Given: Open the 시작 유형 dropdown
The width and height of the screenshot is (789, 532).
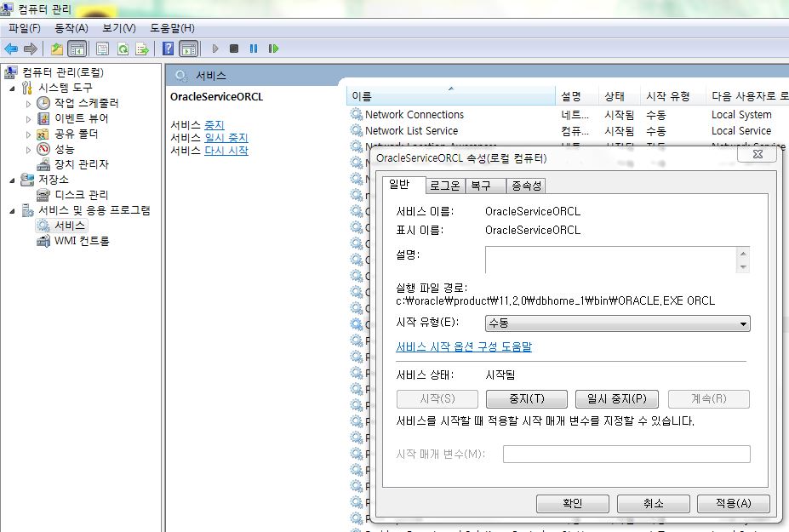Looking at the screenshot, I should coord(617,323).
